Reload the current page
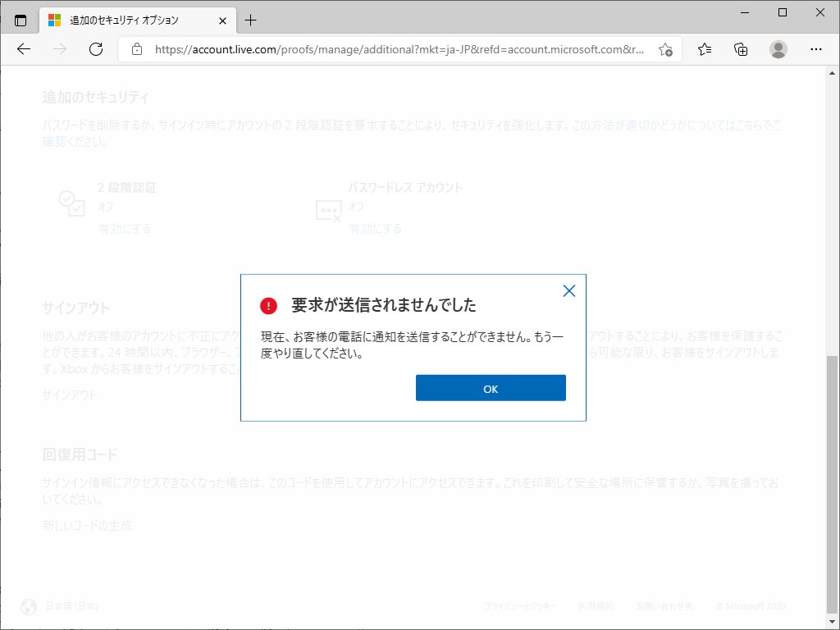 click(x=96, y=49)
